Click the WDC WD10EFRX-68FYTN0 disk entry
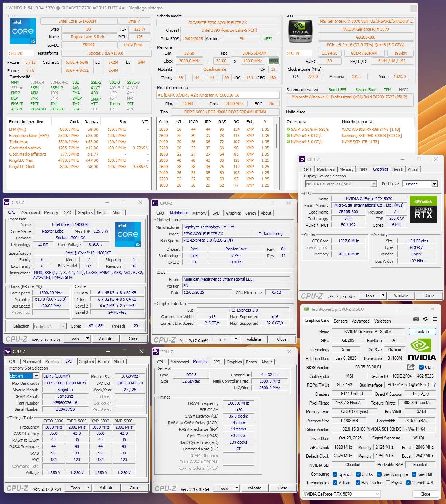 371,129
